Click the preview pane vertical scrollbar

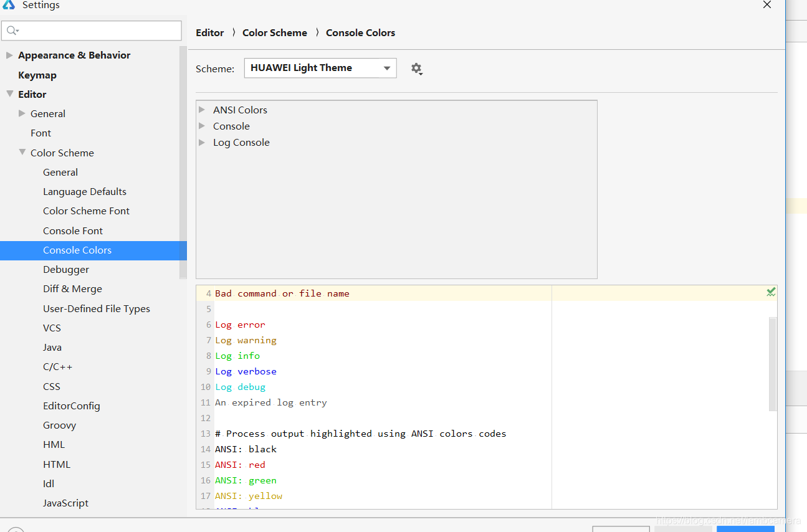click(773, 364)
